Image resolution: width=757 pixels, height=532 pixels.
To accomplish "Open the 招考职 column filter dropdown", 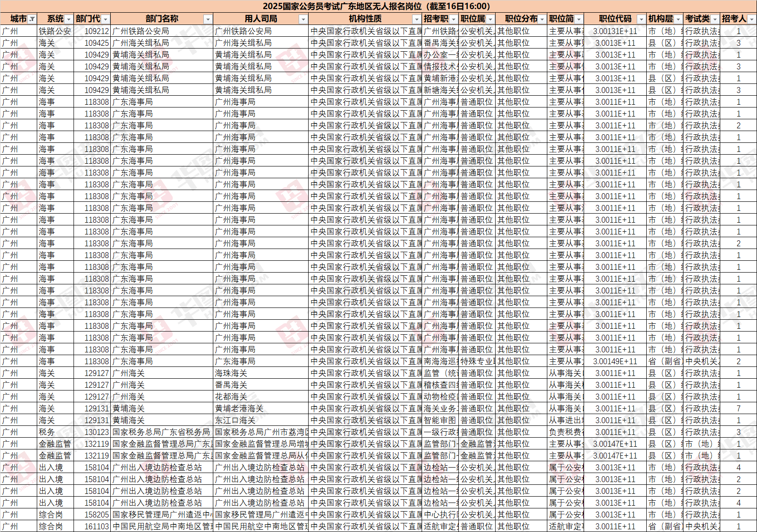I will coord(453,19).
